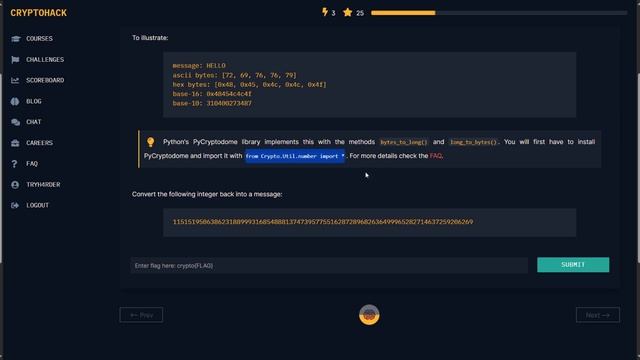640x360 pixels.
Task: Click the red FAQ link in hint
Action: pos(436,156)
